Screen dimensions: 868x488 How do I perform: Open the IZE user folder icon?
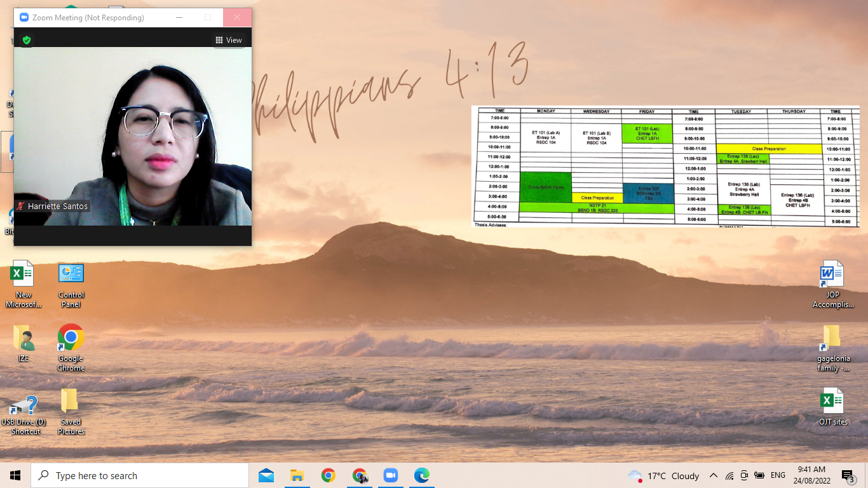(24, 343)
